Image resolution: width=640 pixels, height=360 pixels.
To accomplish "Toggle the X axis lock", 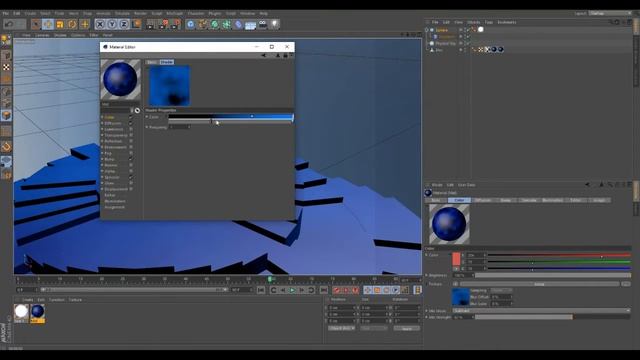I will point(100,24).
